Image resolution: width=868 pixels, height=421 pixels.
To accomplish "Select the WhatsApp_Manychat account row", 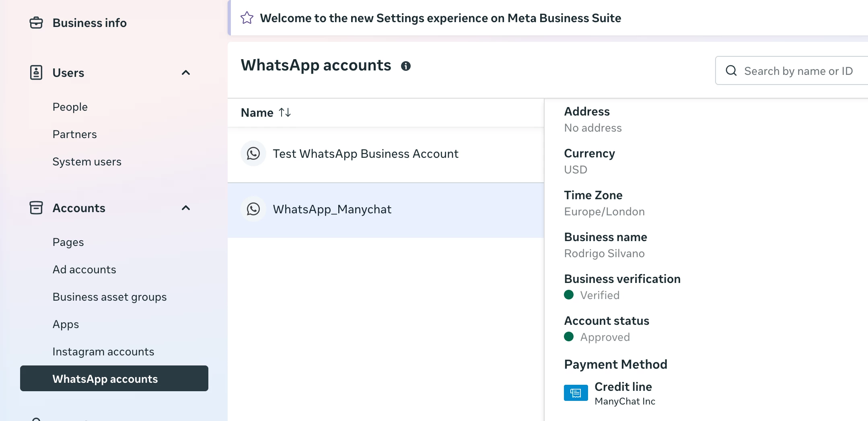I will [386, 210].
